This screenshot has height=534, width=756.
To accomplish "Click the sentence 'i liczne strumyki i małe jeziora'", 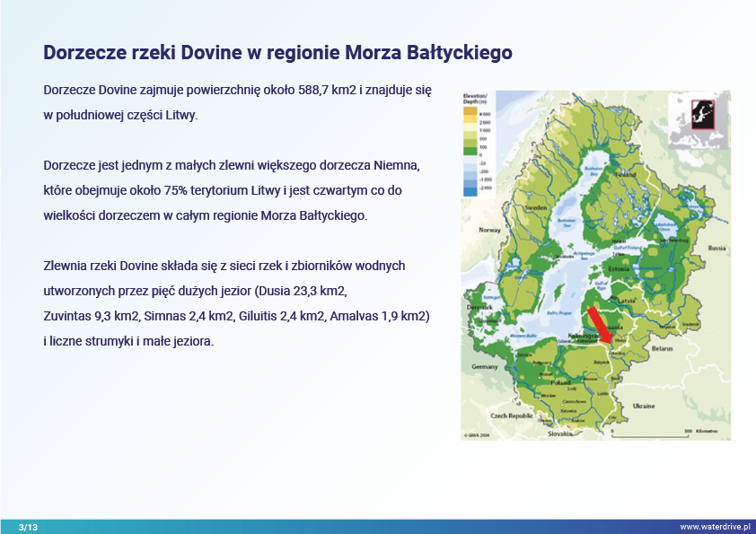I will (128, 342).
